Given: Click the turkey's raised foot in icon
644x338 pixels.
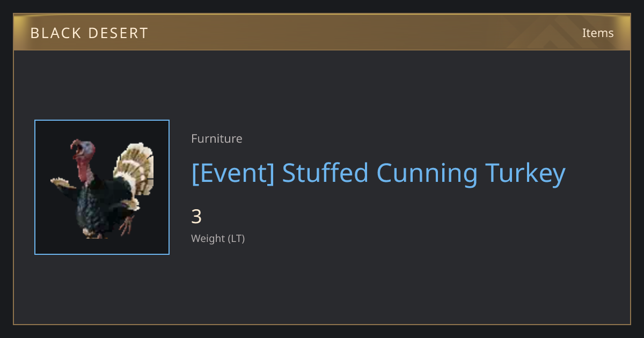Looking at the screenshot, I should click(x=126, y=225).
